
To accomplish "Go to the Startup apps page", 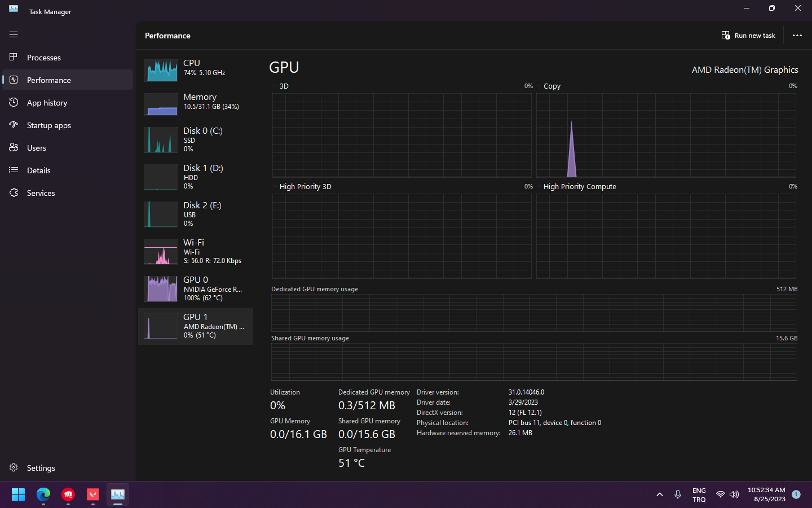I will [68, 125].
